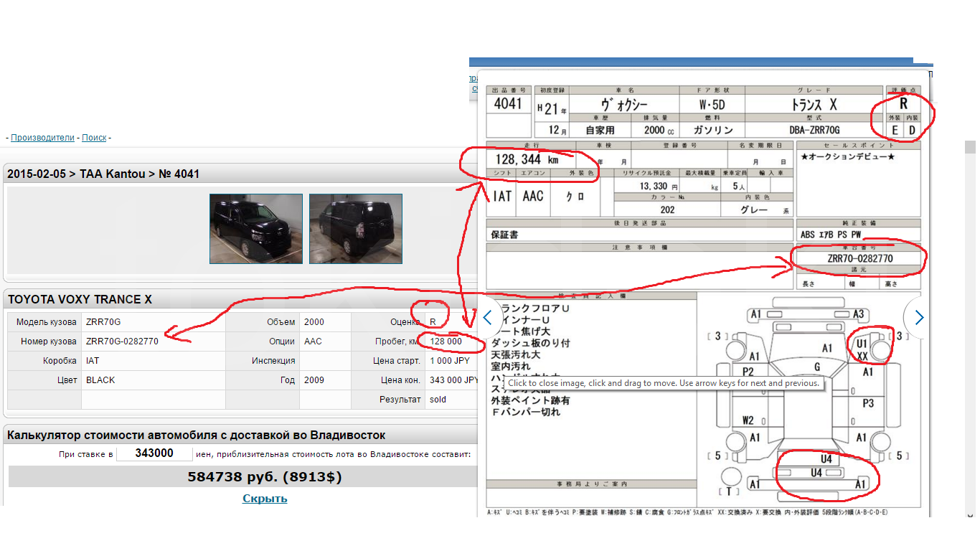
Task: Select the label Цена старт.
Action: [x=397, y=361]
